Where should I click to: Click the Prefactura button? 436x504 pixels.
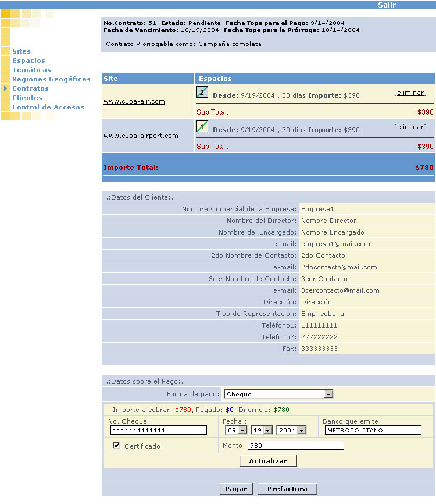point(287,489)
